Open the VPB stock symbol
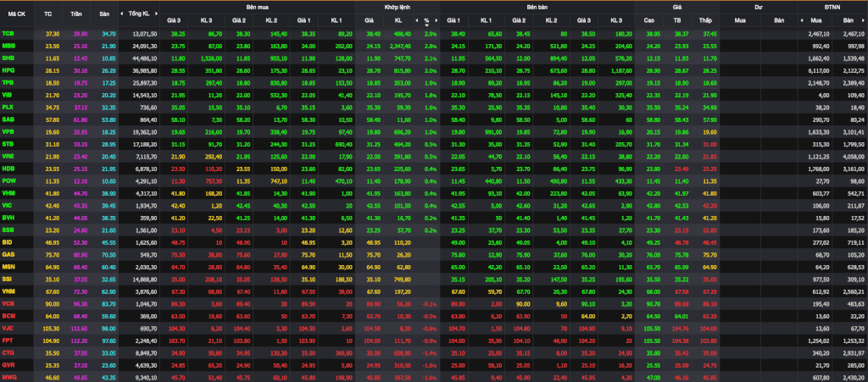The height and width of the screenshot is (382, 868). pos(8,131)
